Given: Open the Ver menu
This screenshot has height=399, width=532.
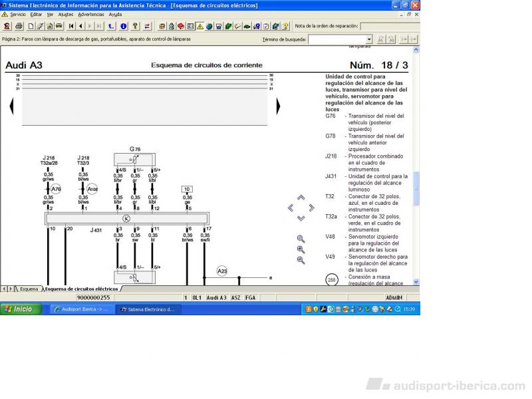Looking at the screenshot, I should point(51,15).
